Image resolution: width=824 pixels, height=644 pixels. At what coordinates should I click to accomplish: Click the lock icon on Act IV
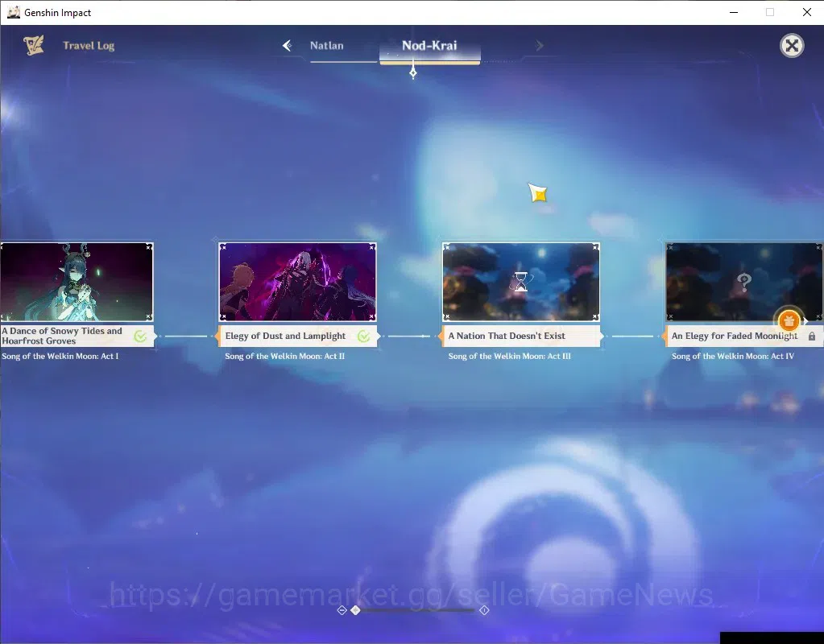pos(812,336)
